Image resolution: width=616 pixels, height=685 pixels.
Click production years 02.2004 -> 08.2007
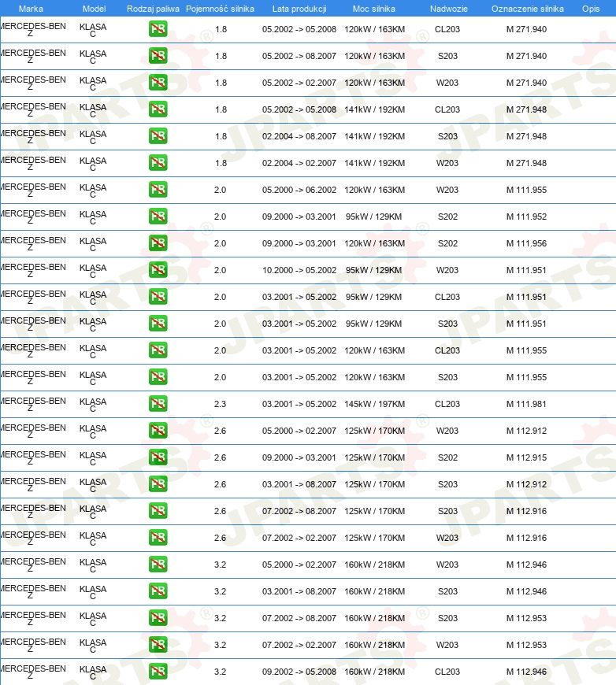click(x=299, y=136)
